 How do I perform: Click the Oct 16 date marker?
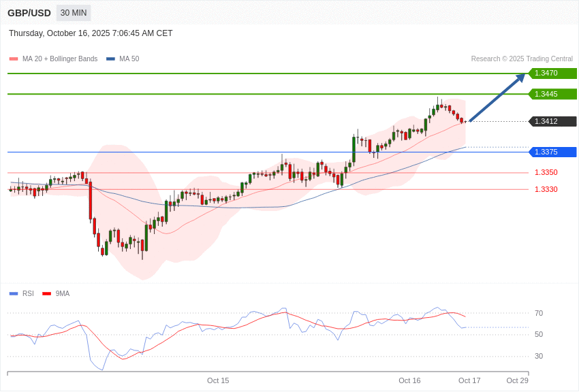[x=409, y=380]
